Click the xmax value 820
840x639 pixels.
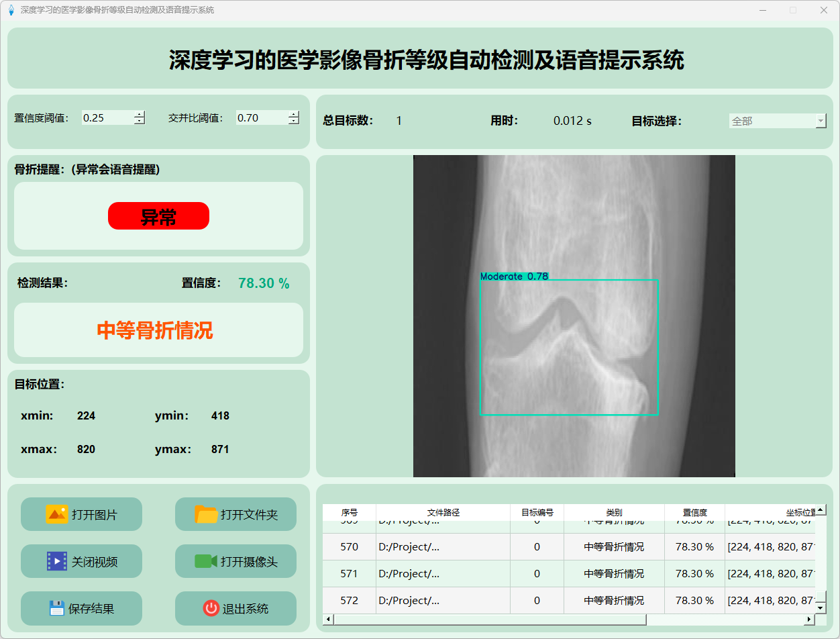click(x=86, y=449)
